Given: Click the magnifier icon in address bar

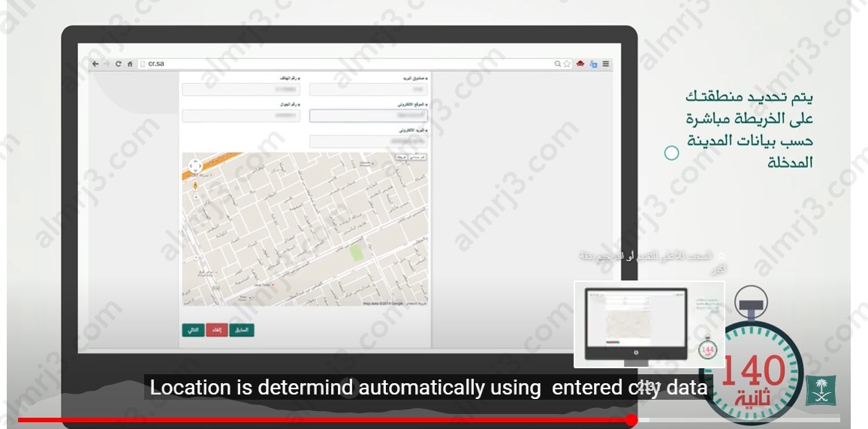Looking at the screenshot, I should tap(558, 64).
